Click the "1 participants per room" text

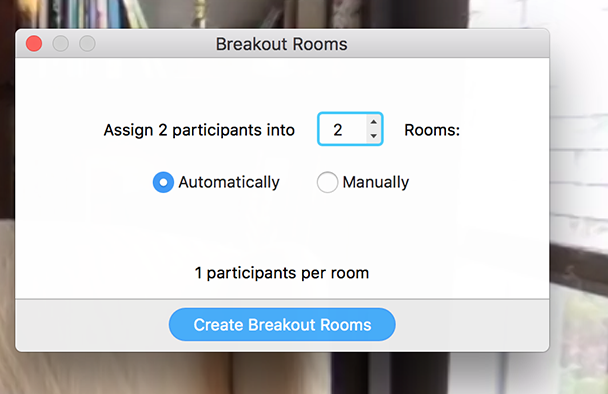tap(282, 273)
